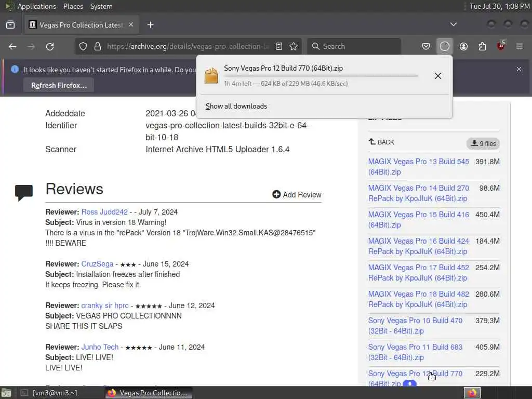Screen dimensions: 532x399
Task: Open the Pocket save icon
Action: 426,46
